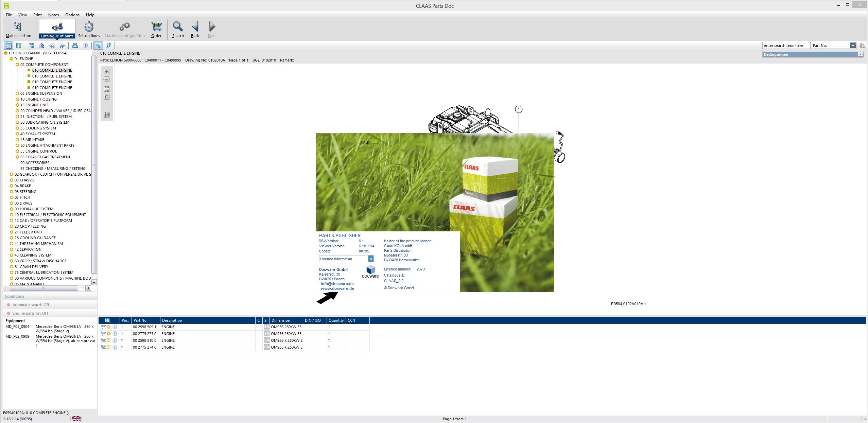Viewport: 868px width, 423px height.
Task: Click the tree panel horizontal scrollbar
Action: pos(44,288)
